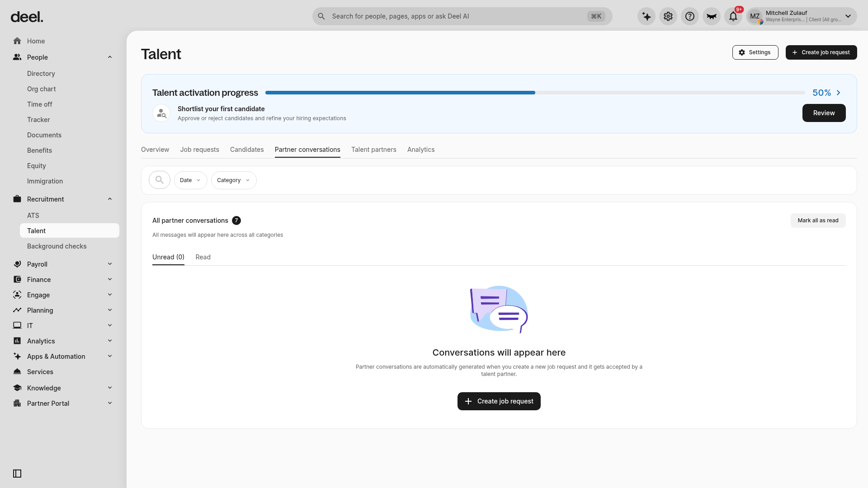The height and width of the screenshot is (488, 868).
Task: Click the Finance wallet icon
Action: (x=17, y=280)
